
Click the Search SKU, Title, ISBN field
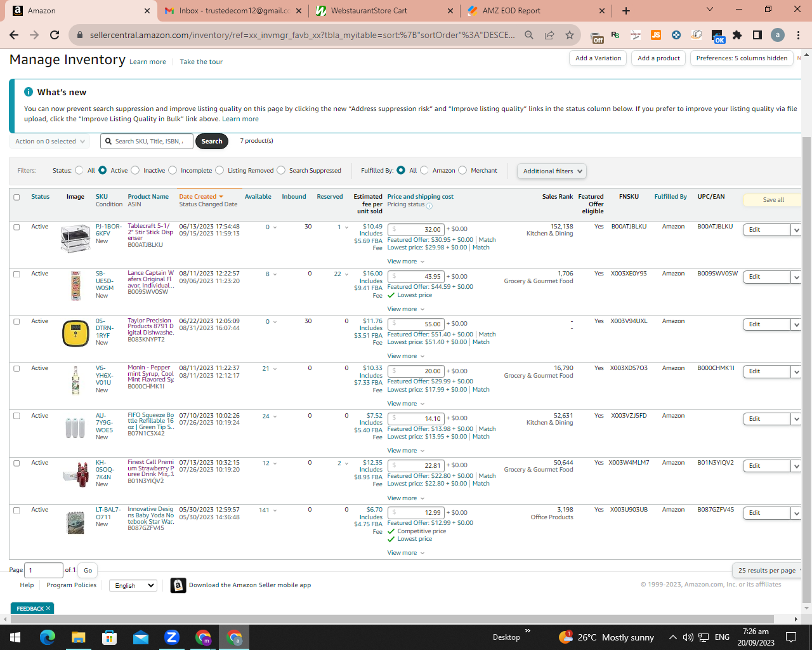[147, 142]
